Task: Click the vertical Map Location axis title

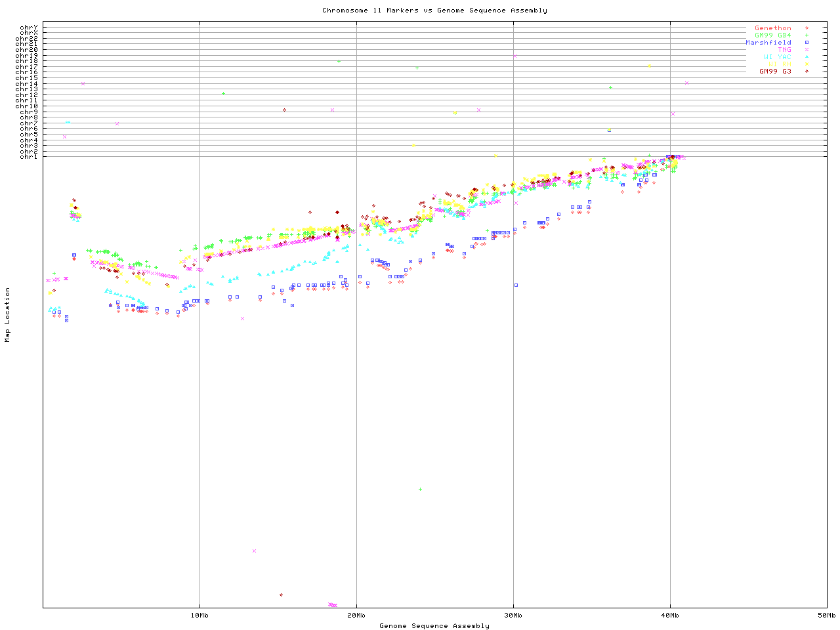Action: [x=8, y=315]
